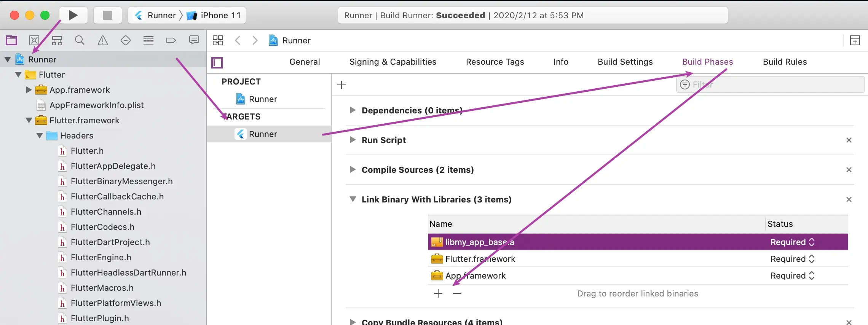The height and width of the screenshot is (325, 868).
Task: Add a library with plus button
Action: (438, 293)
